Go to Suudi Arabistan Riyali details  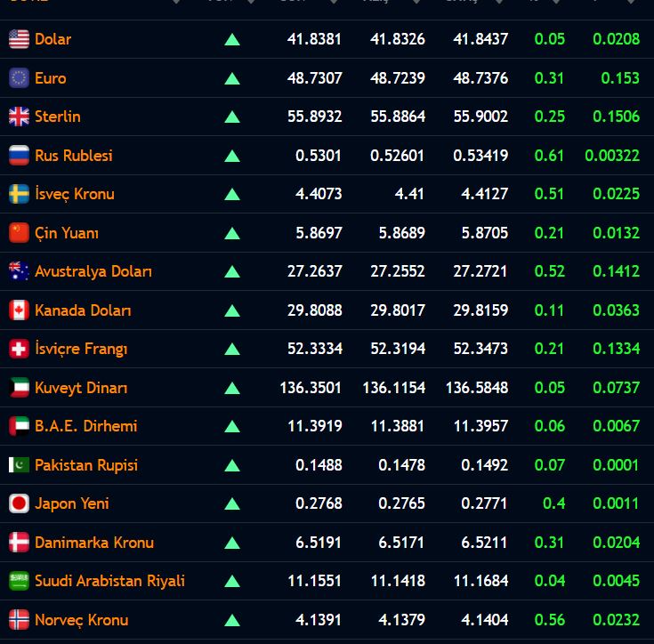tap(109, 581)
